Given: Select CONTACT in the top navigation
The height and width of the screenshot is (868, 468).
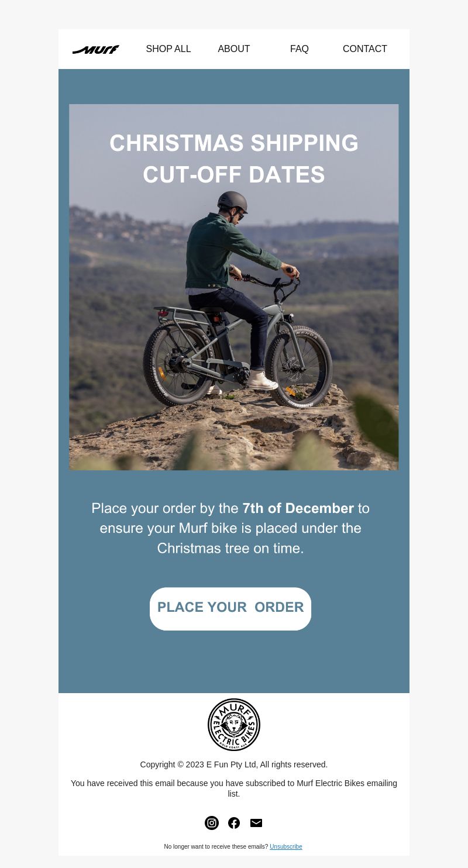Looking at the screenshot, I should [x=365, y=49].
